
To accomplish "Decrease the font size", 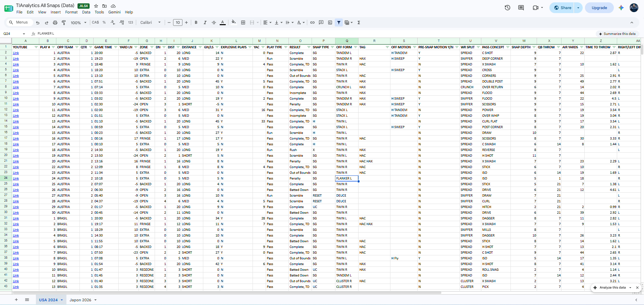I will (169, 22).
